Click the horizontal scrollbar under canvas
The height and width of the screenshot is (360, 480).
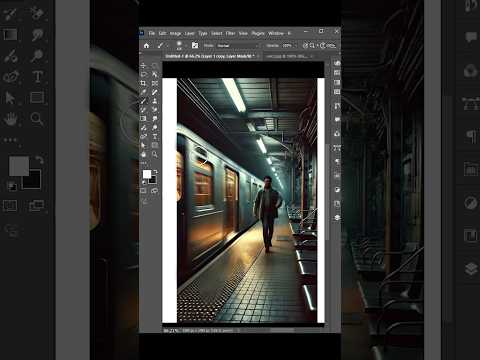tap(283, 330)
